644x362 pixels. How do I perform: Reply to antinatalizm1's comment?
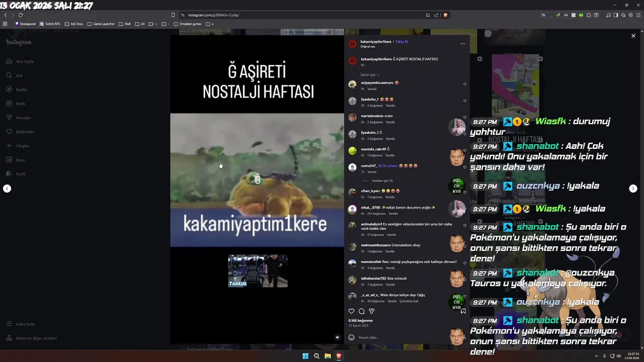point(391,235)
